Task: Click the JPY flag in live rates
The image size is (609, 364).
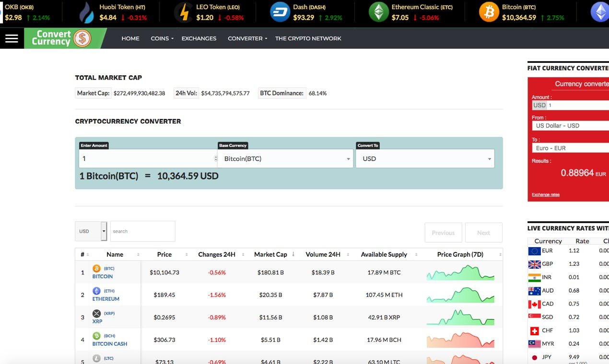Action: click(534, 357)
